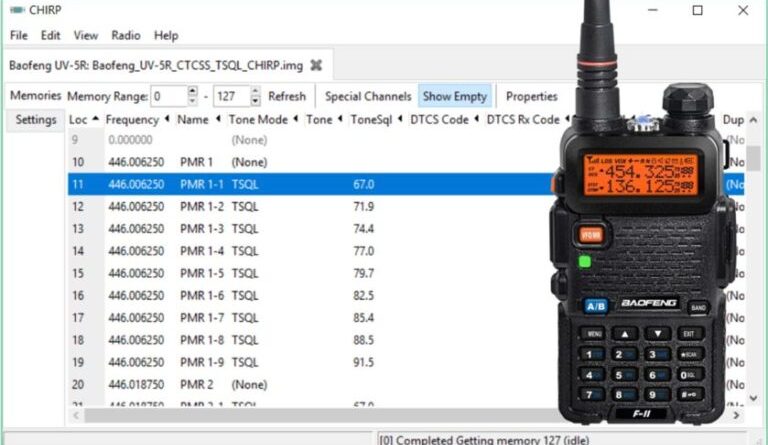The image size is (768, 445).
Task: Open memory Properties
Action: point(531,96)
